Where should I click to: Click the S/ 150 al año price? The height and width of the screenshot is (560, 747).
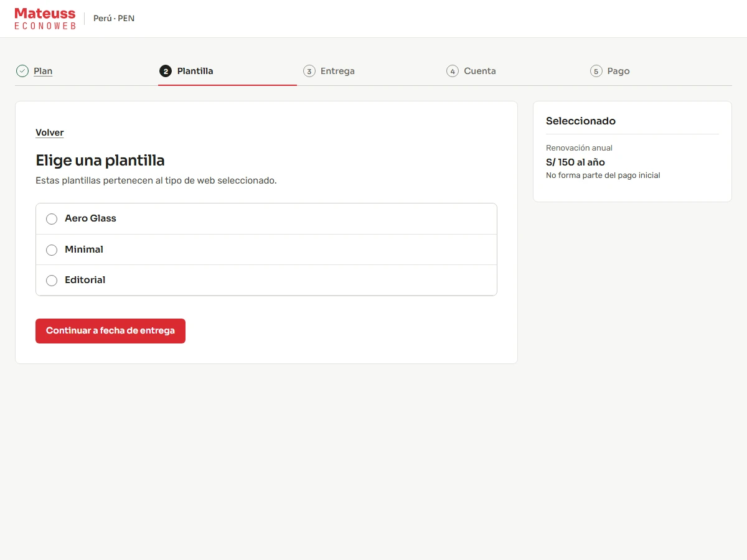pyautogui.click(x=575, y=162)
